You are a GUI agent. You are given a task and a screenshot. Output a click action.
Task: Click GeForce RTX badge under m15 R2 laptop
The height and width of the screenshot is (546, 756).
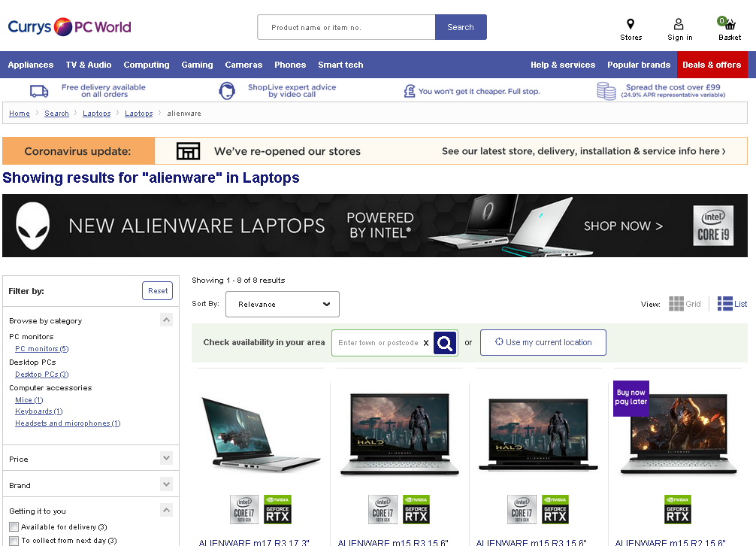pos(677,509)
